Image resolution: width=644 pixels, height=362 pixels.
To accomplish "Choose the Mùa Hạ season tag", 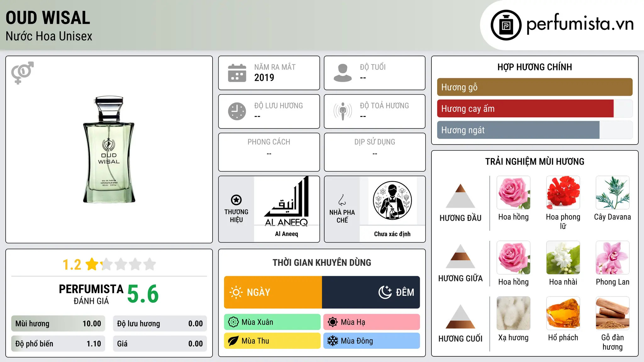I will (x=372, y=322).
